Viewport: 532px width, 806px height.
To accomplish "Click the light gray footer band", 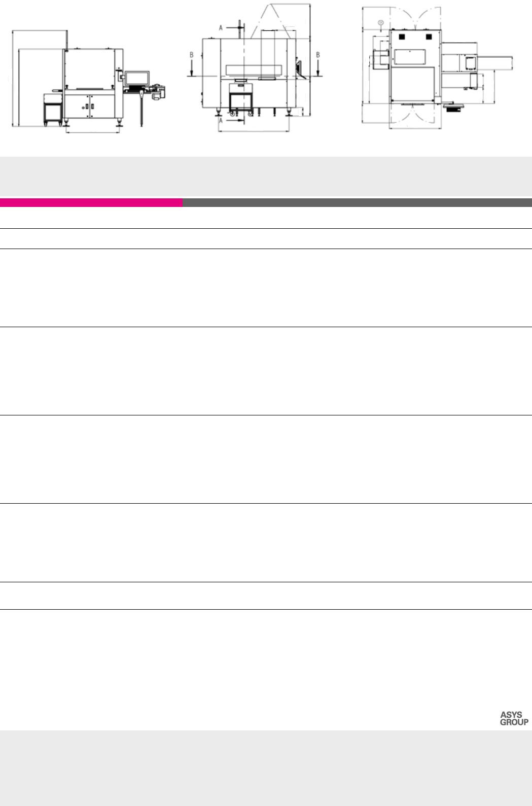I will 266,767.
